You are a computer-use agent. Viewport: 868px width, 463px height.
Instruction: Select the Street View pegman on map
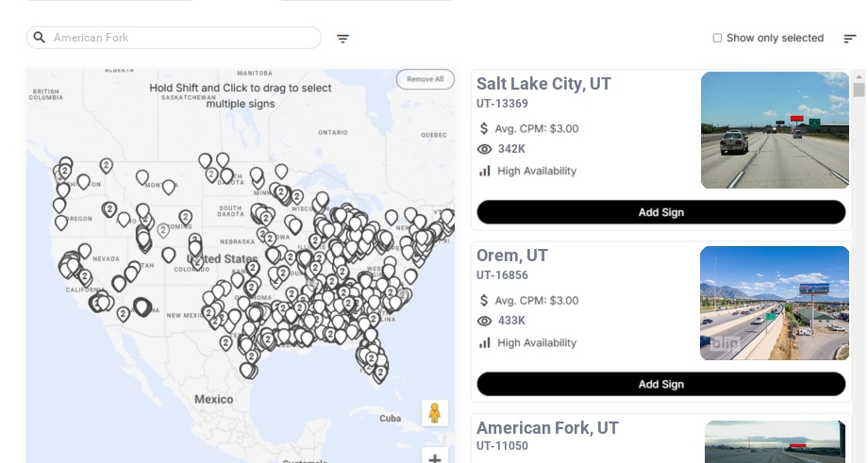[x=434, y=413]
